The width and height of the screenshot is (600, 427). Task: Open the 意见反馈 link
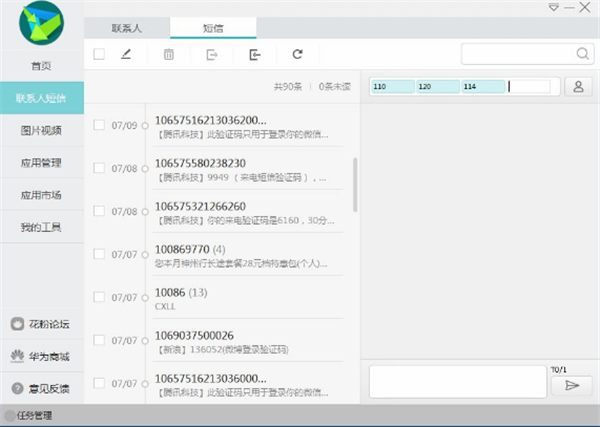pos(49,389)
